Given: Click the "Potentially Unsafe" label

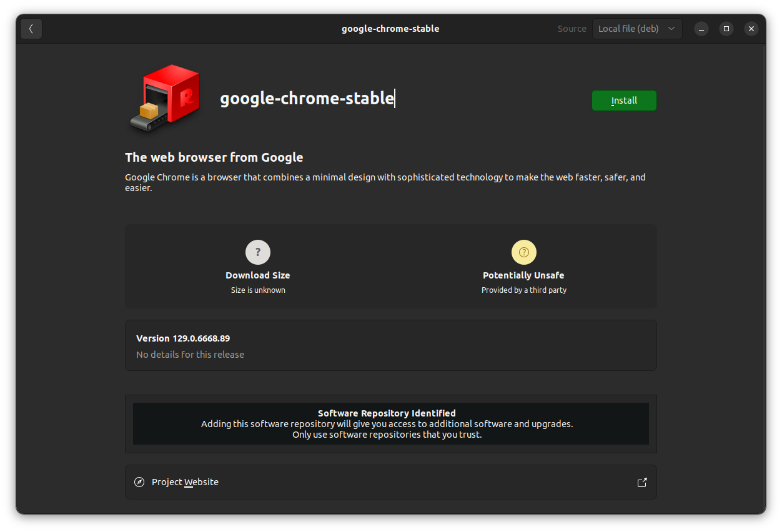Looking at the screenshot, I should (523, 275).
